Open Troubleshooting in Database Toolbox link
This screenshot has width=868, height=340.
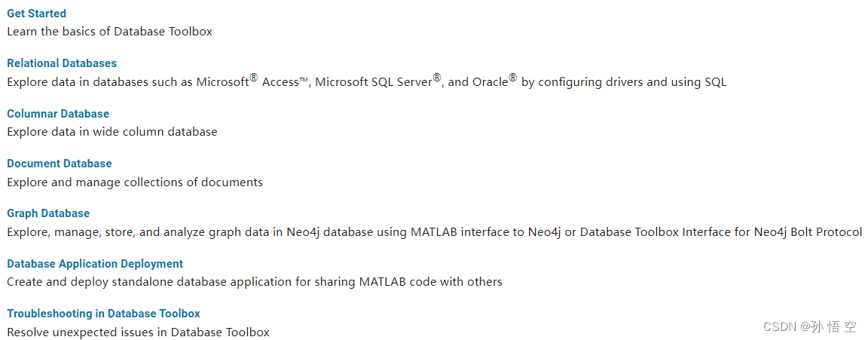(x=103, y=314)
